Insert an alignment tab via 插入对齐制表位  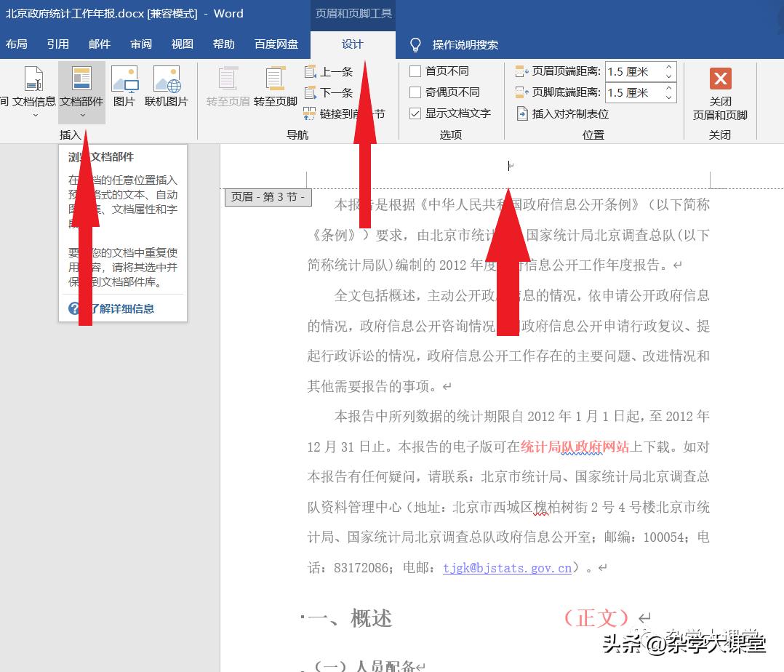coord(557,113)
